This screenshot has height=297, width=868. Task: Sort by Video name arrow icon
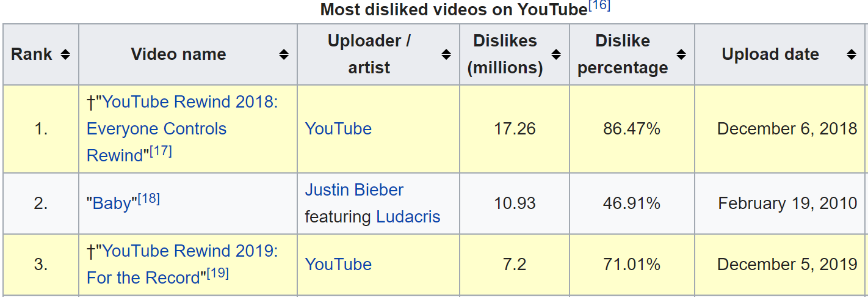click(x=284, y=54)
